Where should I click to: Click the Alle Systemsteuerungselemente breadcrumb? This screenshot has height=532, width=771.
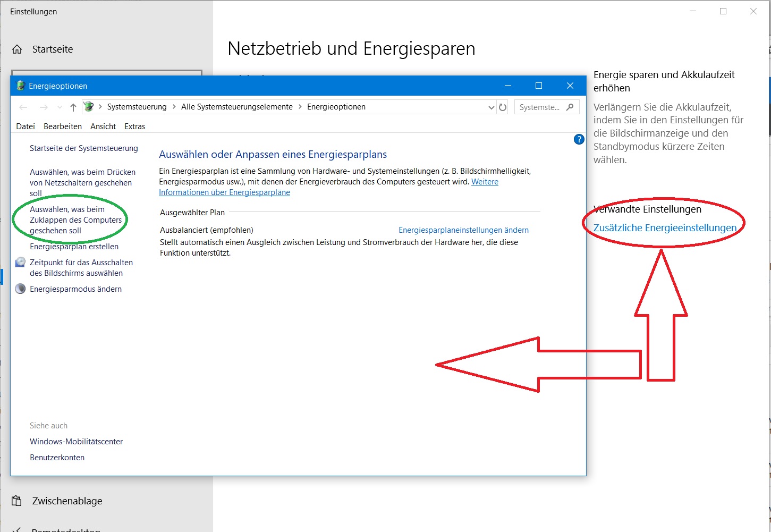click(x=237, y=107)
